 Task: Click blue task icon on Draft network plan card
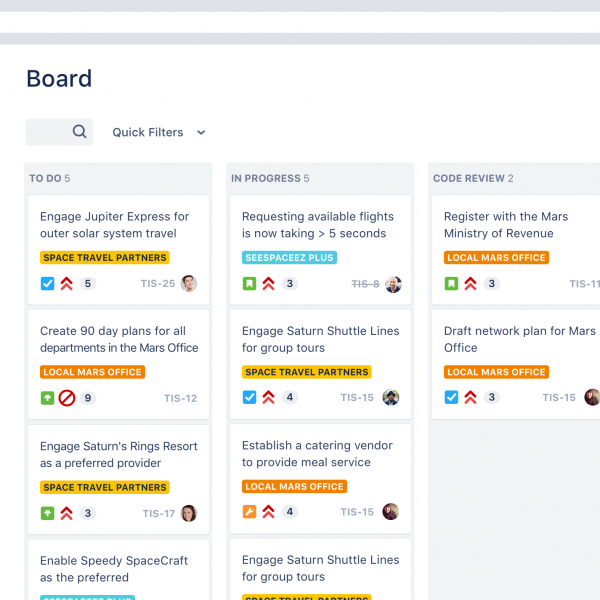[452, 397]
